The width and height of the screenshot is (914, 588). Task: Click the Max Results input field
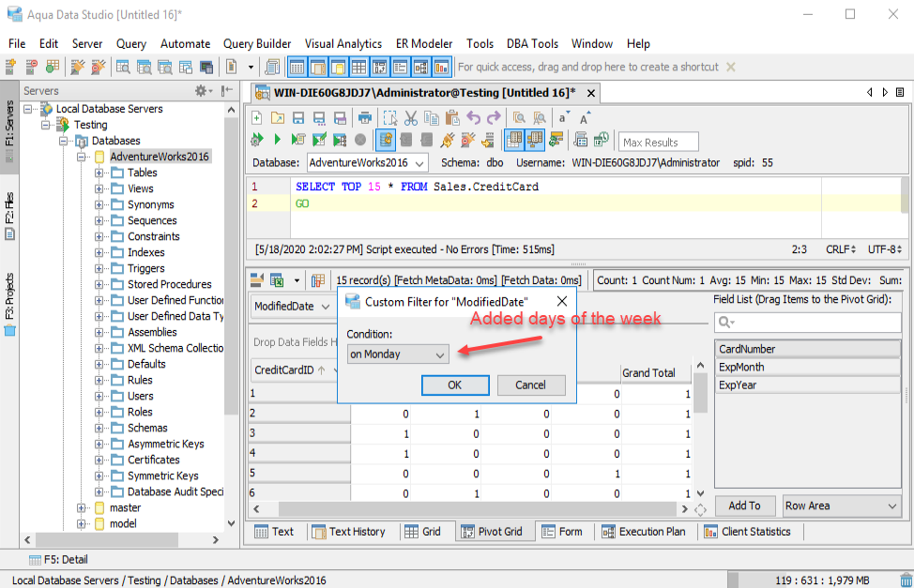[659, 142]
